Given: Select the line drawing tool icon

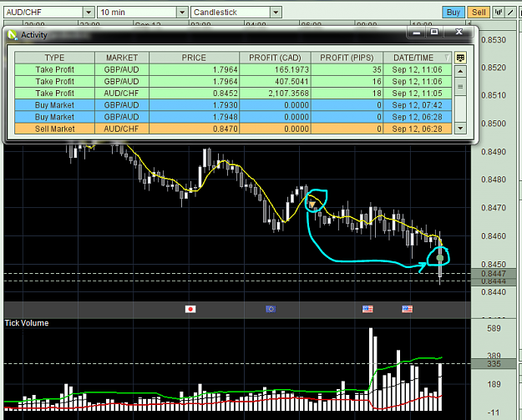Looking at the screenshot, I should [510, 13].
